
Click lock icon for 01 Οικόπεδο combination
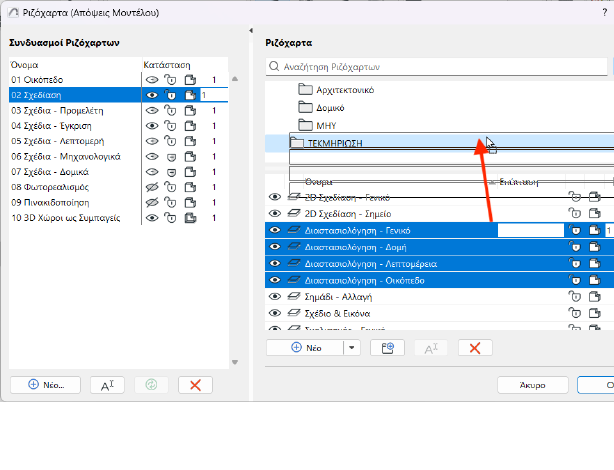(x=171, y=79)
